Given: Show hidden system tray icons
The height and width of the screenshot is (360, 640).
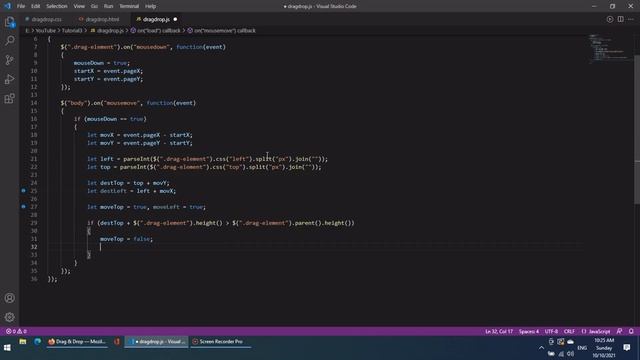Looking at the screenshot, I should [541, 348].
